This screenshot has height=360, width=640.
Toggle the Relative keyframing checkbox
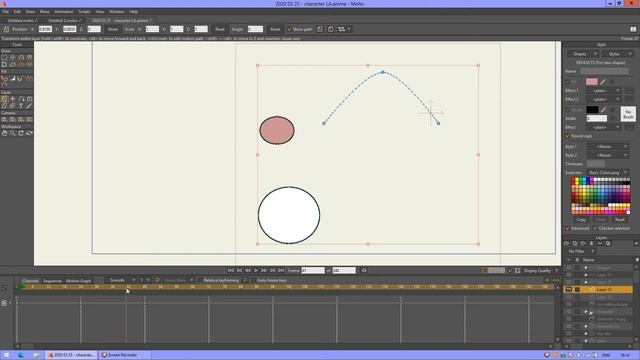[200, 280]
